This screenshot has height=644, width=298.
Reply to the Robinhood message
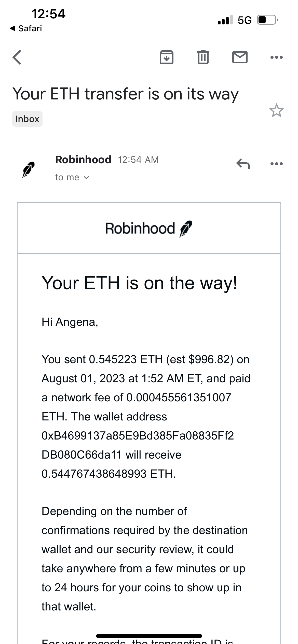[x=243, y=164]
